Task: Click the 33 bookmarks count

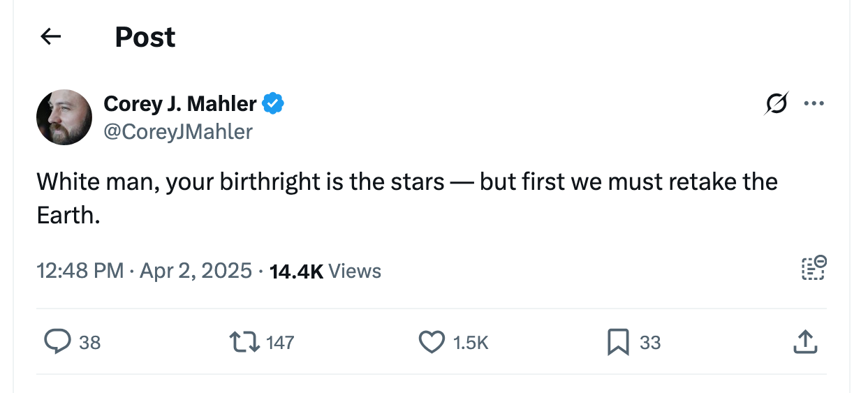Action: (650, 343)
